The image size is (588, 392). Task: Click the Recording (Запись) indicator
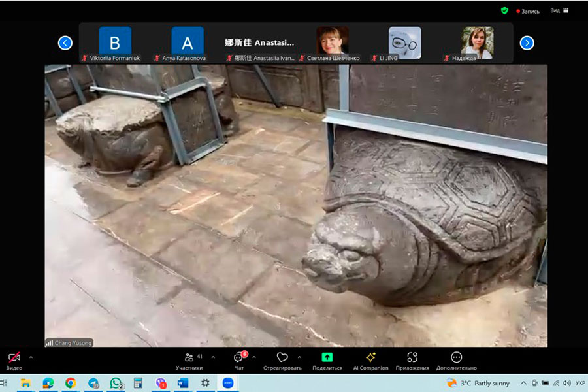528,11
